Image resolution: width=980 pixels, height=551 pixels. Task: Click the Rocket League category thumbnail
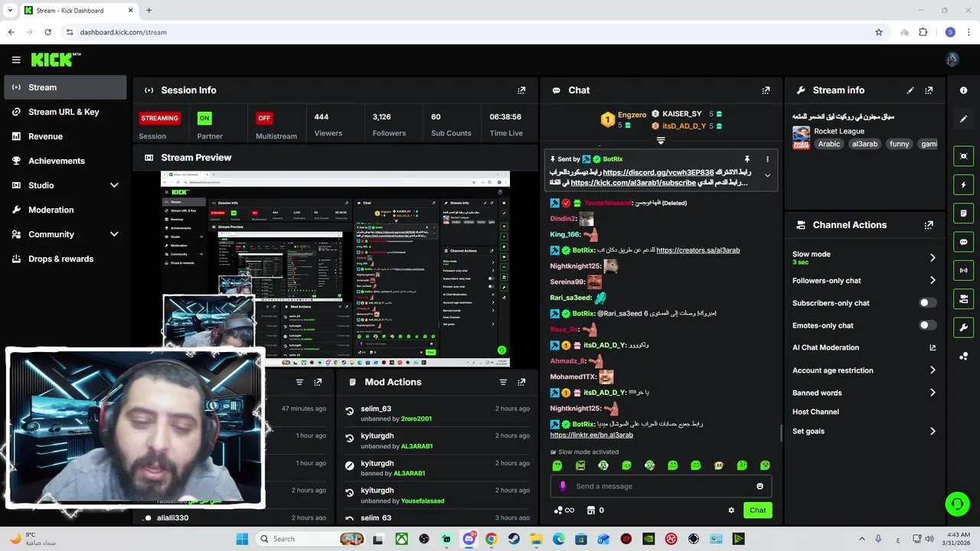[x=801, y=138]
